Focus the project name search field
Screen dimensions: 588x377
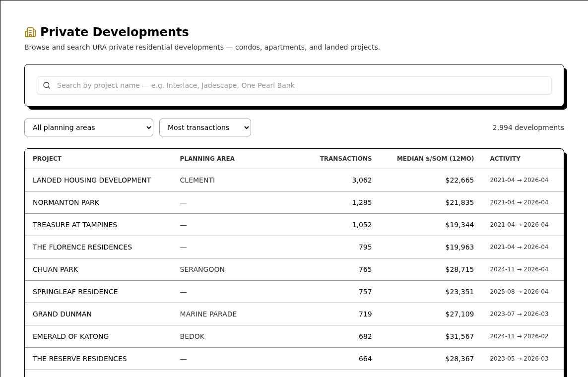[294, 85]
